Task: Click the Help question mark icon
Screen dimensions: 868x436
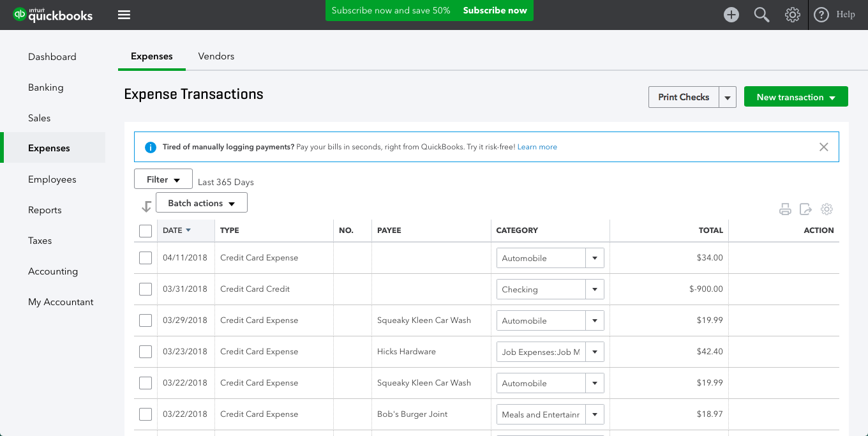Action: pyautogui.click(x=821, y=14)
